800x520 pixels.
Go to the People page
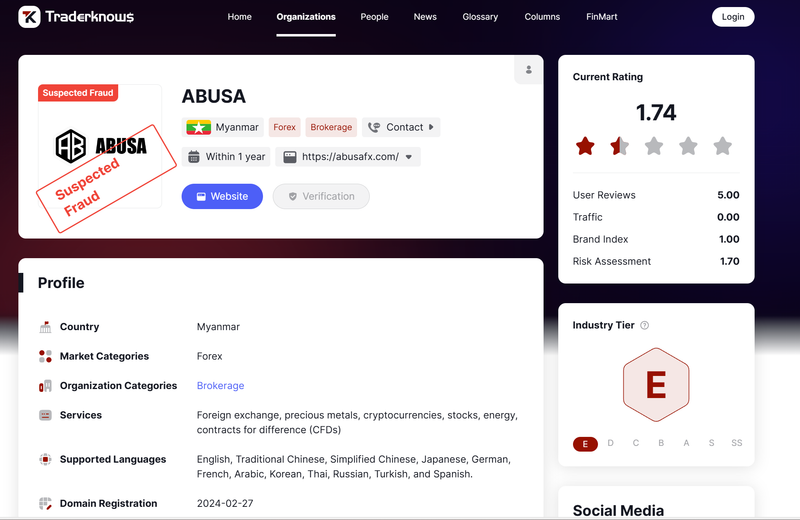(374, 17)
